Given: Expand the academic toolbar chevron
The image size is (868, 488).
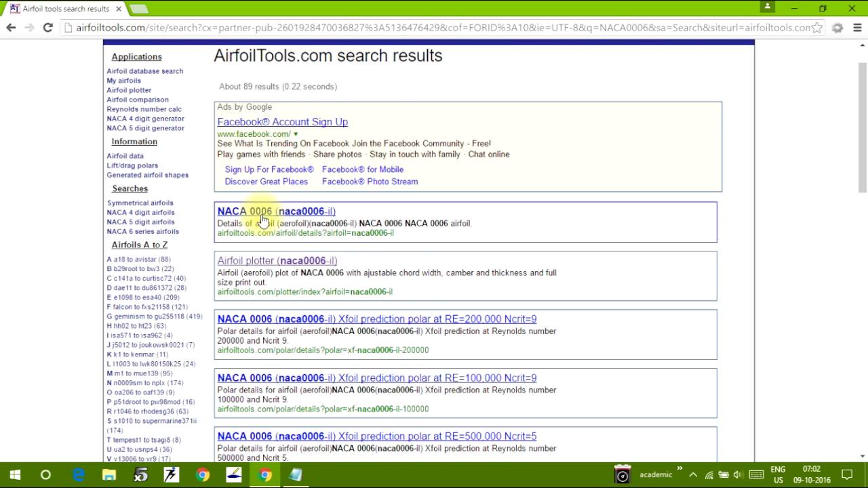Looking at the screenshot, I should coord(679,470).
